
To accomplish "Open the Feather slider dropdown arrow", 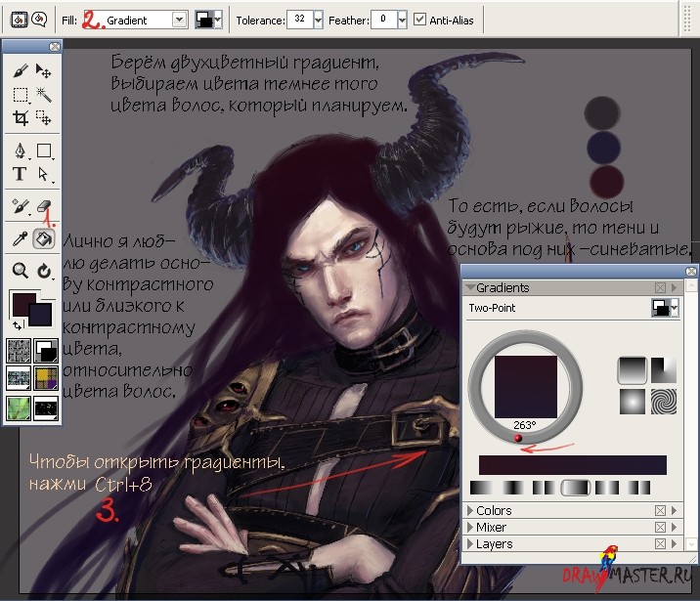I will click(x=402, y=21).
